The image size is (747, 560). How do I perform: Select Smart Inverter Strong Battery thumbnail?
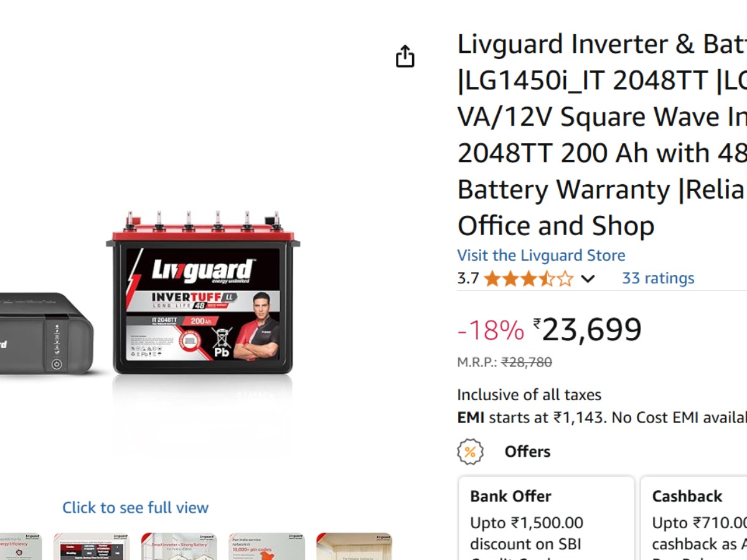(x=179, y=546)
